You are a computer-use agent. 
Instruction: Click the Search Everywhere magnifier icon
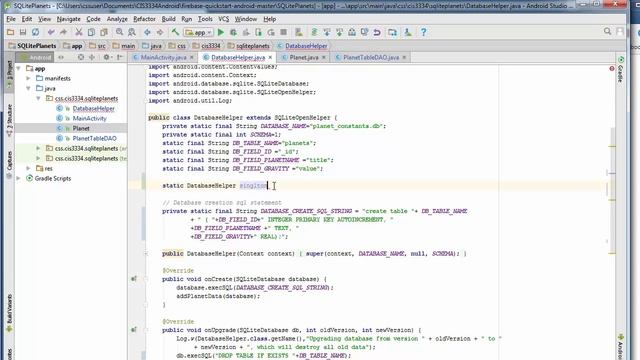[x=607, y=31]
